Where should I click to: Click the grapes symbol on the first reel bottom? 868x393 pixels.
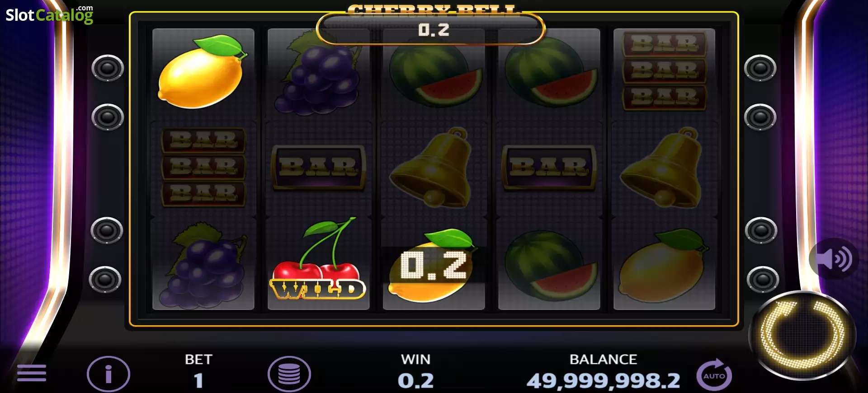[203, 264]
